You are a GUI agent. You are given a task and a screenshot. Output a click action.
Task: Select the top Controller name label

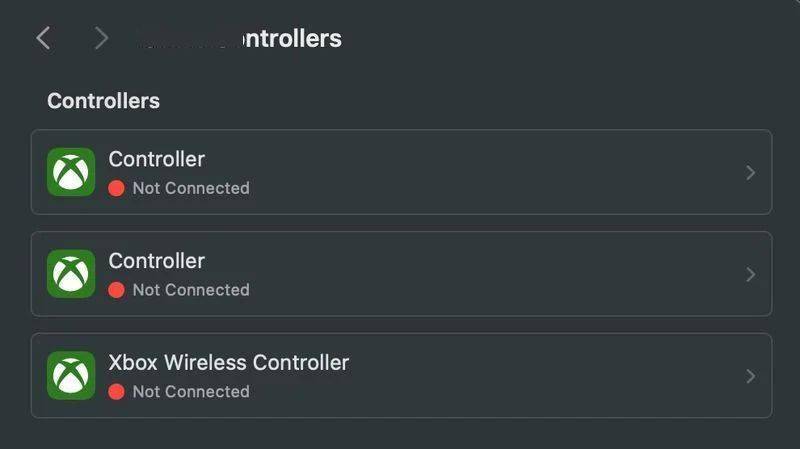pos(157,159)
